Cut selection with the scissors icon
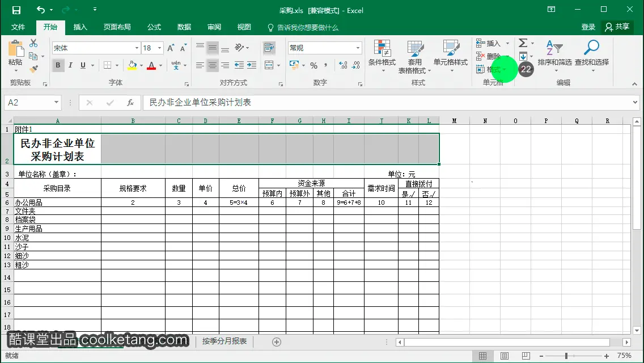Image resolution: width=644 pixels, height=363 pixels. point(33,43)
